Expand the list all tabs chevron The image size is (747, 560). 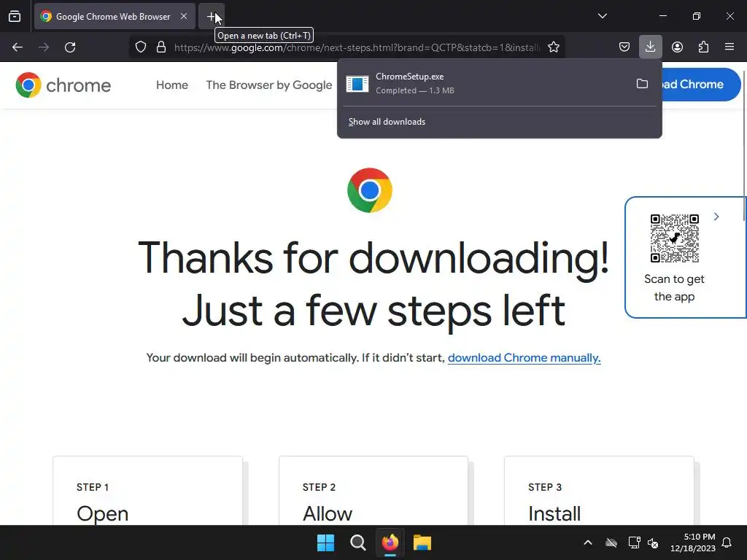coord(602,16)
